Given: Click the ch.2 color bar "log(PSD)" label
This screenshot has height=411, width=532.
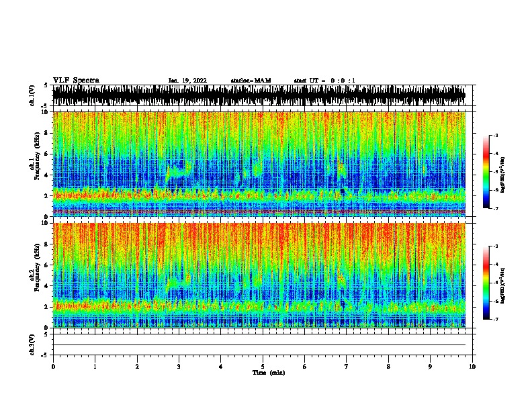Looking at the screenshot, I should (503, 285).
